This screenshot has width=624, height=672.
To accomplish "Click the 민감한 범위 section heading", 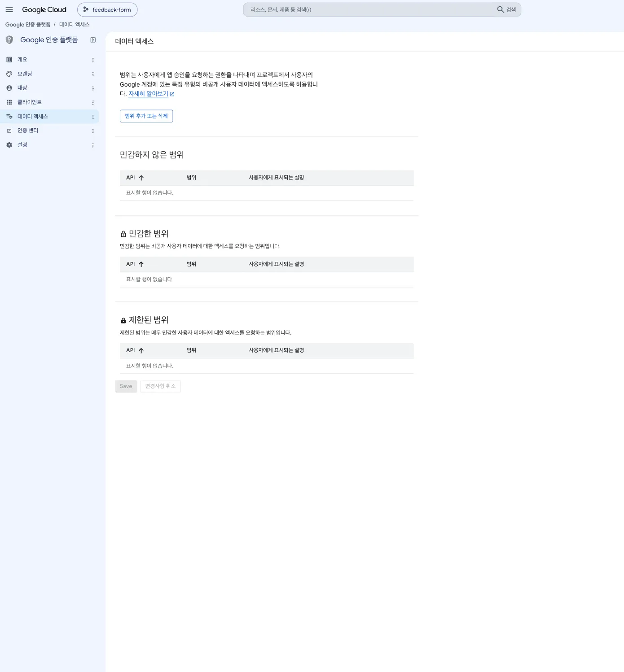I will point(148,234).
